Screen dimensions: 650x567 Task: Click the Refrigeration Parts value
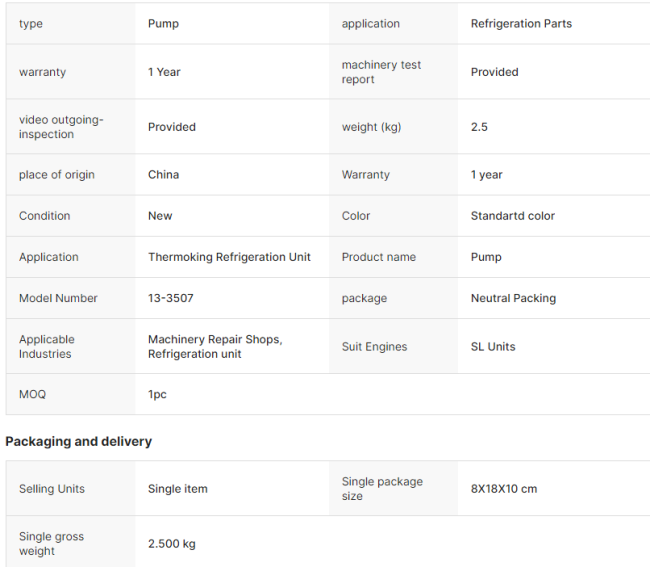pos(521,24)
